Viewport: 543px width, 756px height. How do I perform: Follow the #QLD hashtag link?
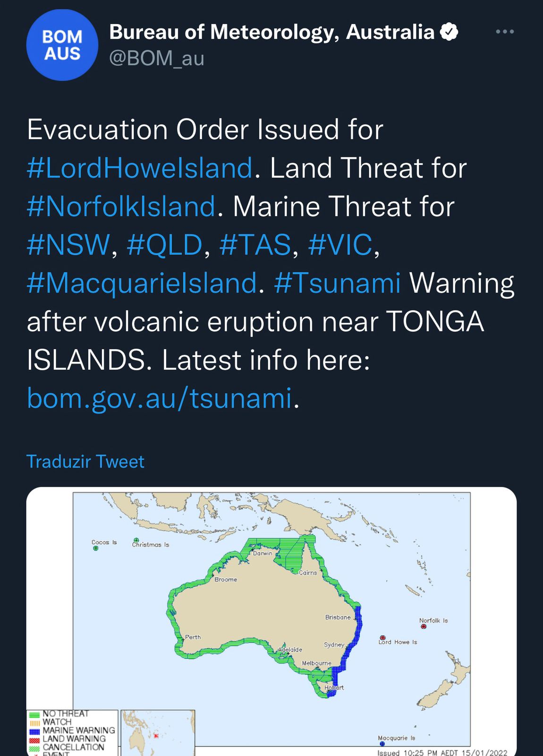164,245
